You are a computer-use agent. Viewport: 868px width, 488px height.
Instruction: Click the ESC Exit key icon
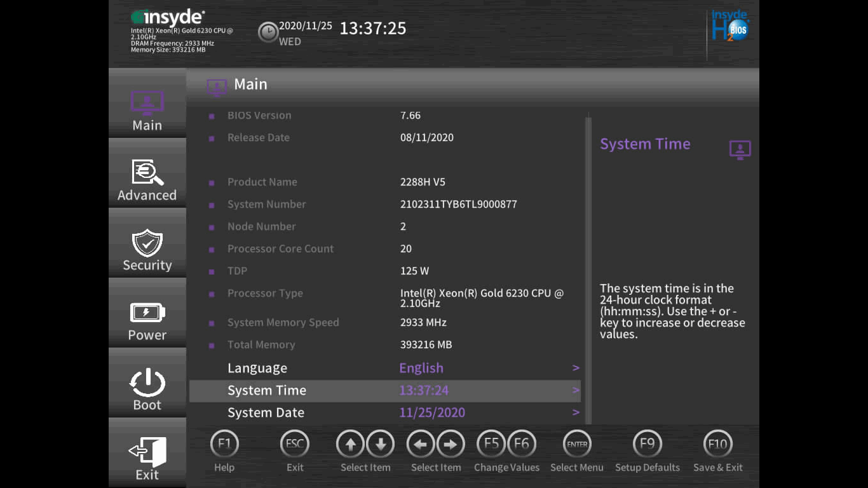[295, 444]
